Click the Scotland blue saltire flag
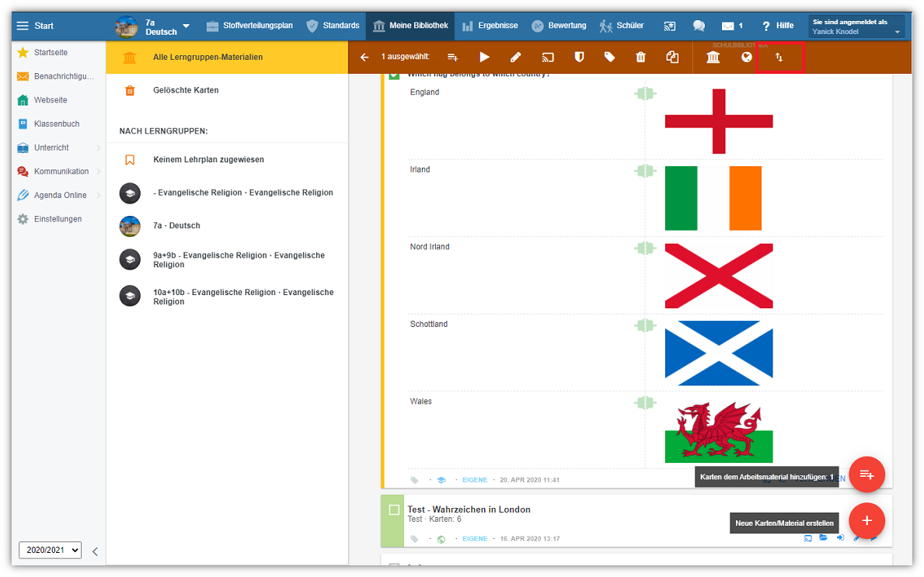924x577 pixels. (x=719, y=353)
